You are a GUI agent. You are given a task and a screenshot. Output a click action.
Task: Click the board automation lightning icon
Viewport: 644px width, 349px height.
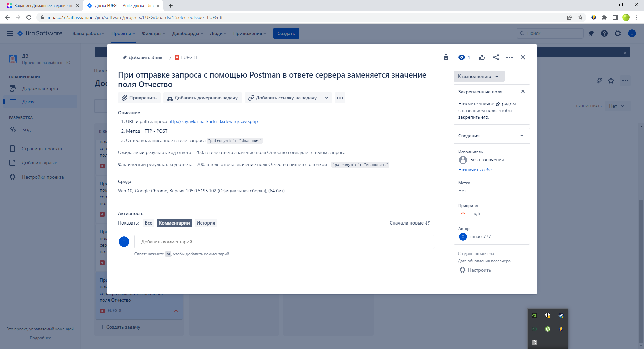[x=599, y=81]
